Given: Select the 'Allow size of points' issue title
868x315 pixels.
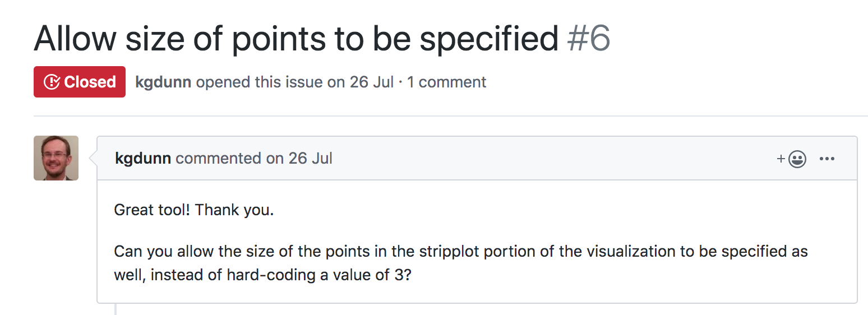Looking at the screenshot, I should (x=296, y=39).
